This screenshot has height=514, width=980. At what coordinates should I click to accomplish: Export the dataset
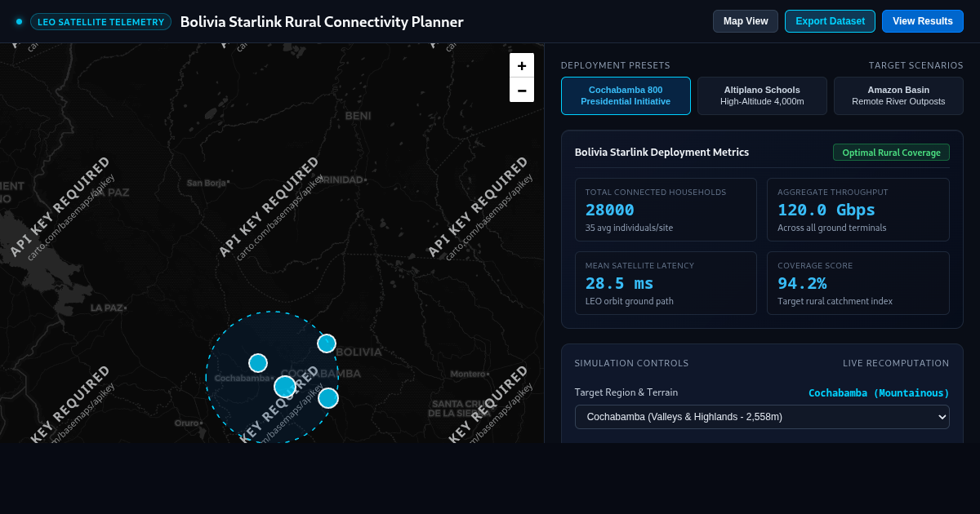830,21
